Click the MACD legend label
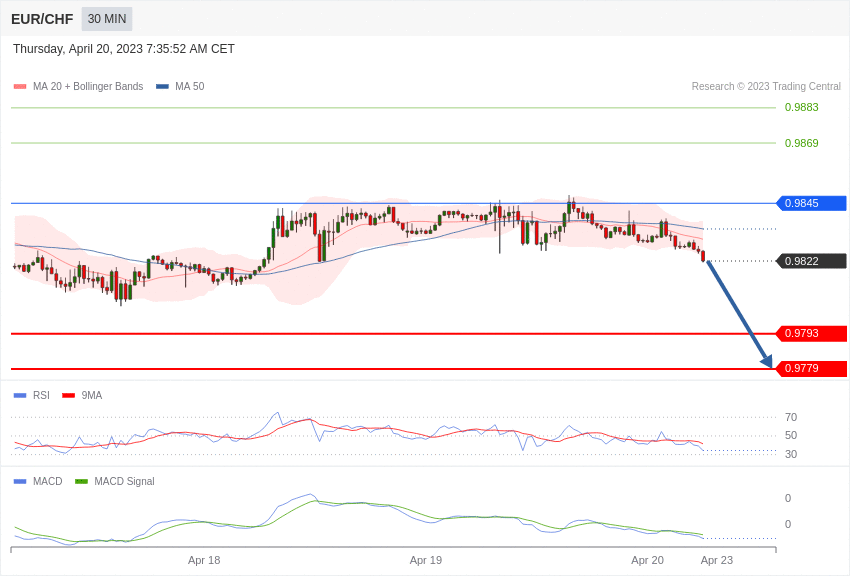 click(47, 481)
